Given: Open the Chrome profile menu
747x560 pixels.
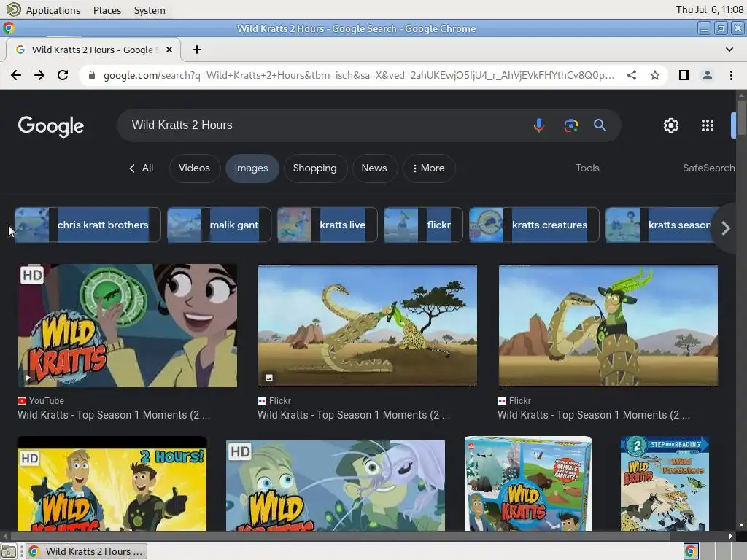Looking at the screenshot, I should [708, 75].
